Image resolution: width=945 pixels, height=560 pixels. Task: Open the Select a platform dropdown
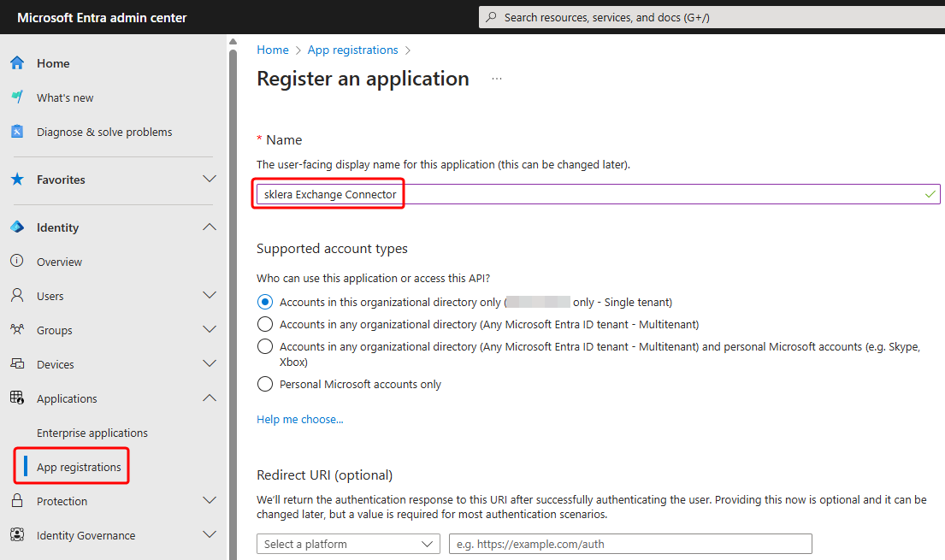pyautogui.click(x=348, y=544)
